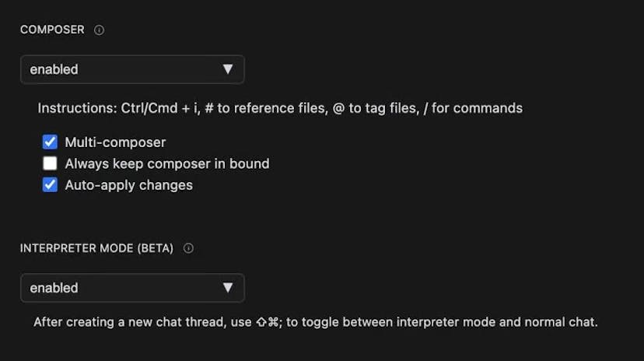Viewport: 644px width, 361px height.
Task: Click the info icon beside COMPOSER
Action: [x=99, y=30]
